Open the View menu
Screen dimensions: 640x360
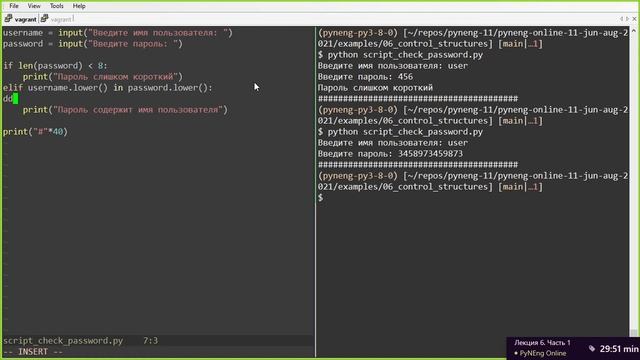click(34, 6)
